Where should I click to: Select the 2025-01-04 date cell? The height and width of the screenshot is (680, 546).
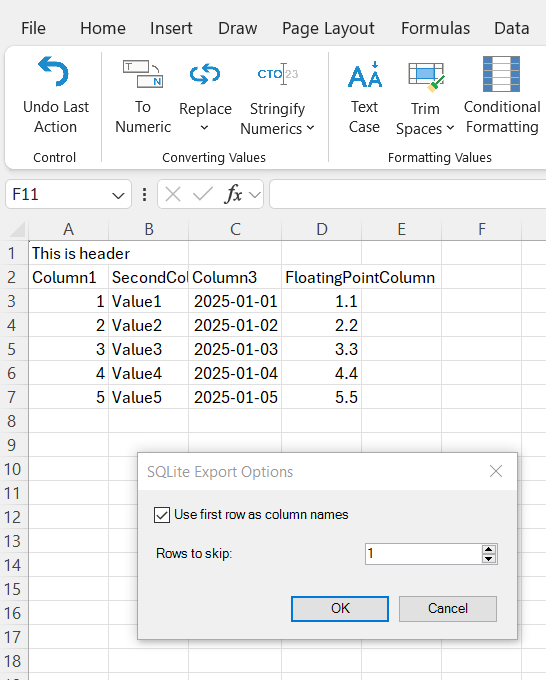(235, 373)
